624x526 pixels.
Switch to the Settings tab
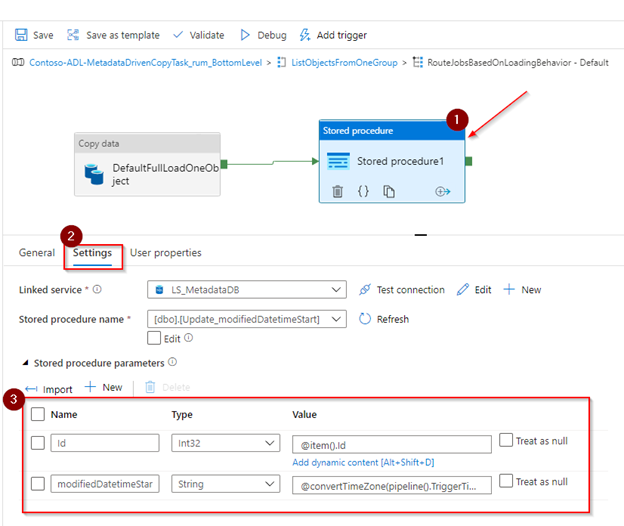pyautogui.click(x=92, y=253)
